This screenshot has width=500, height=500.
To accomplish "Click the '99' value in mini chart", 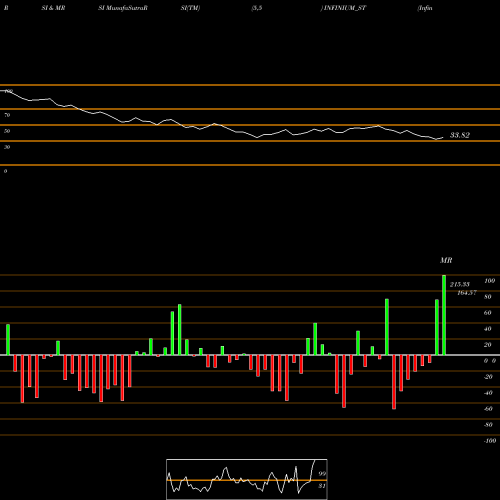I will [x=322, y=474].
